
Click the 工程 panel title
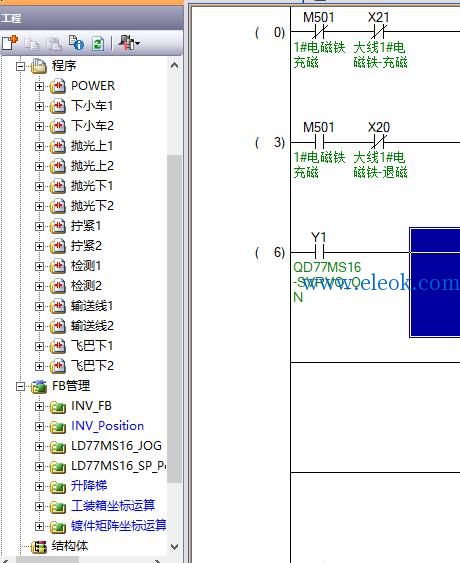[x=11, y=19]
